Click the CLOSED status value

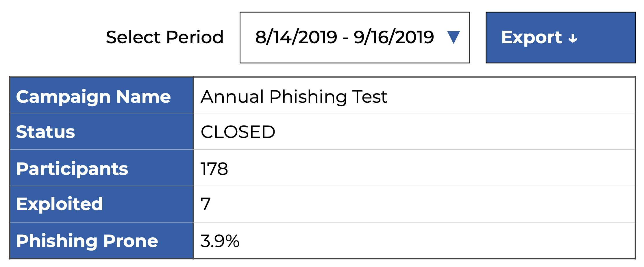[238, 132]
